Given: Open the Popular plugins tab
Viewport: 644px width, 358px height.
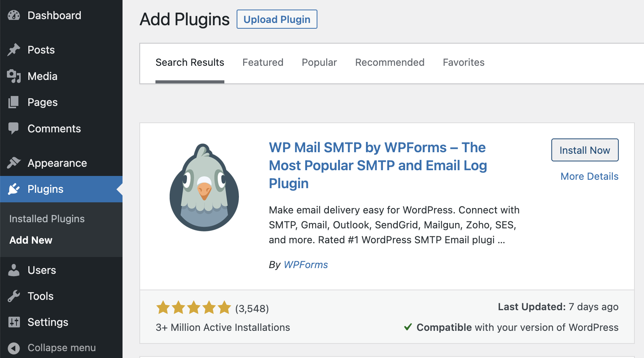Looking at the screenshot, I should 319,62.
